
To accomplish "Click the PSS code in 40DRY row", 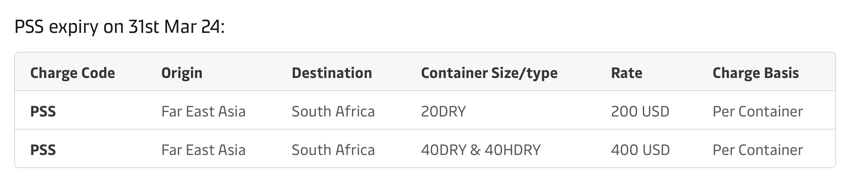I will pyautogui.click(x=43, y=150).
